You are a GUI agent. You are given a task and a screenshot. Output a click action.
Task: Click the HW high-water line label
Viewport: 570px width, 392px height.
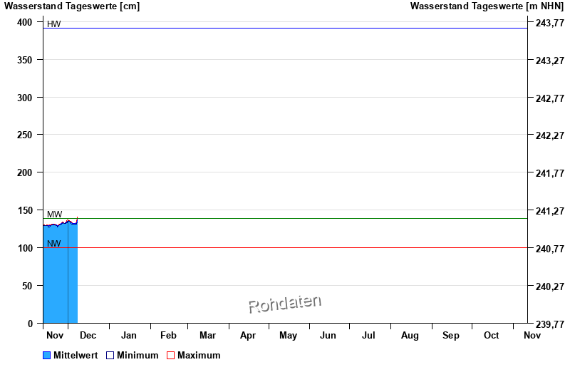(54, 24)
